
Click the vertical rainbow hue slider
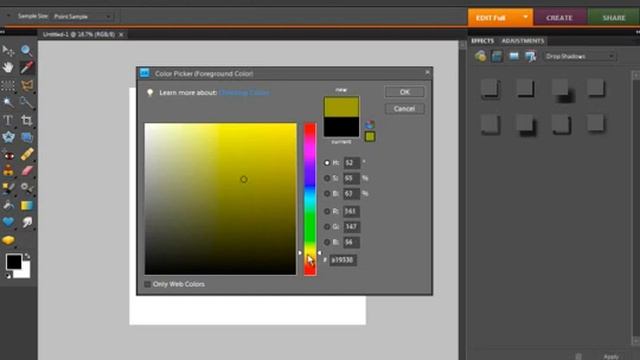pos(310,199)
